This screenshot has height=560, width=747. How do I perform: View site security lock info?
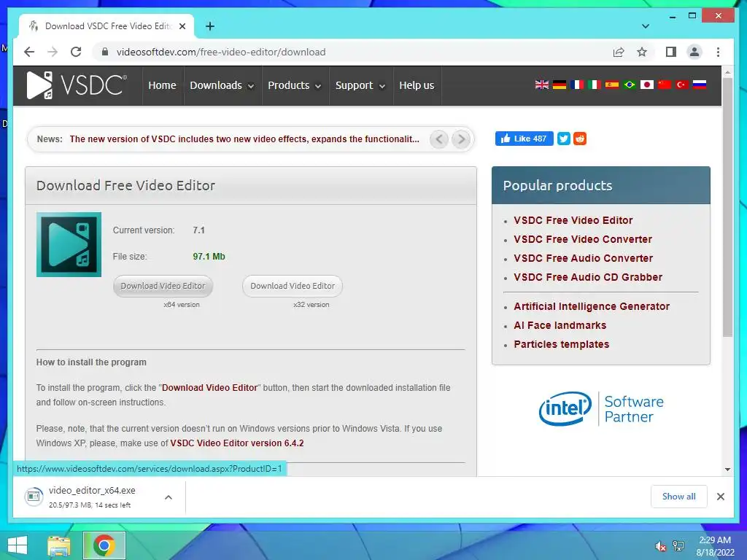[x=105, y=52]
